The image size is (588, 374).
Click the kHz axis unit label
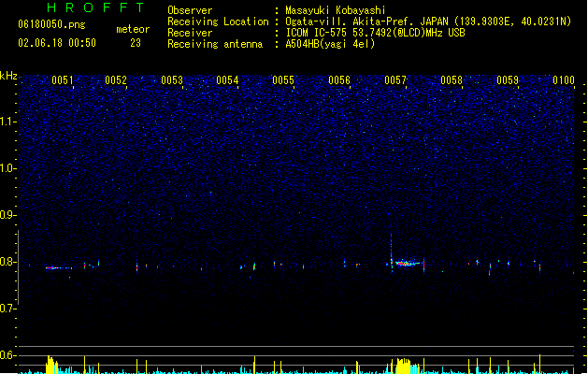tap(8, 76)
